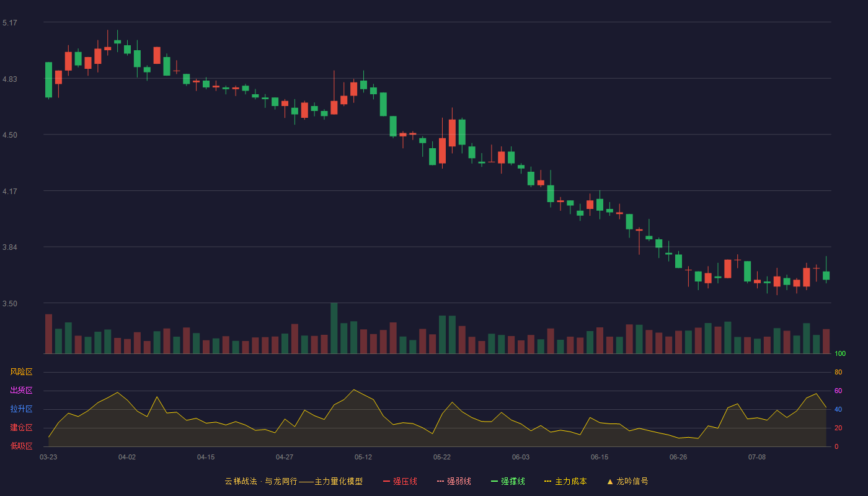
Task: Click the tallest volume bar near 05-12
Action: 334,329
